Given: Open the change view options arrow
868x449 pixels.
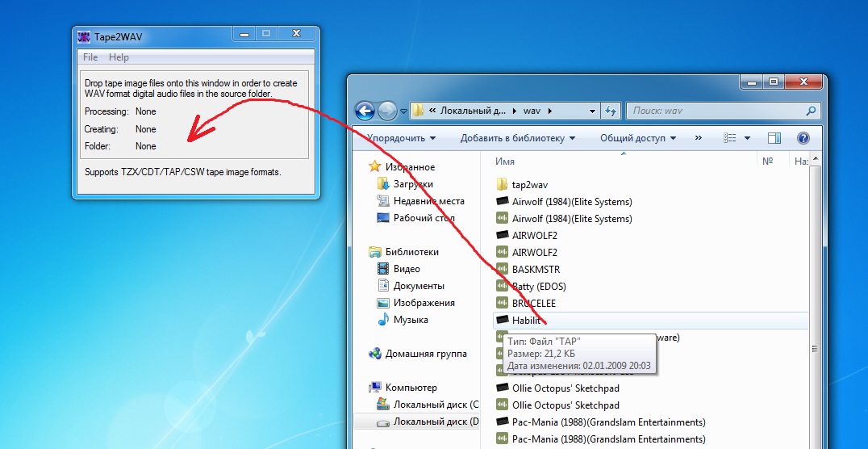Looking at the screenshot, I should pyautogui.click(x=747, y=138).
